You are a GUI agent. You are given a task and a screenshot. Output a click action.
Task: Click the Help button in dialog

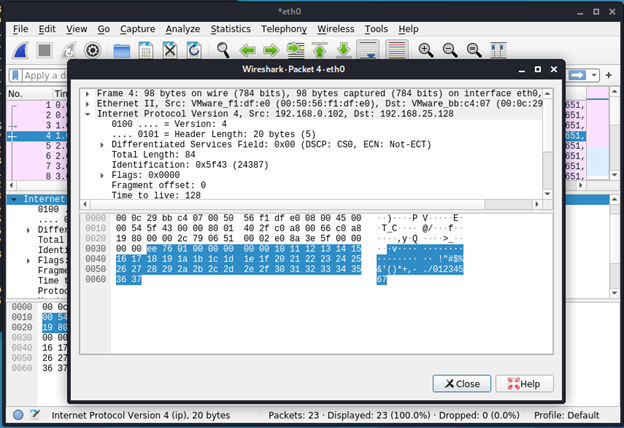click(x=524, y=383)
